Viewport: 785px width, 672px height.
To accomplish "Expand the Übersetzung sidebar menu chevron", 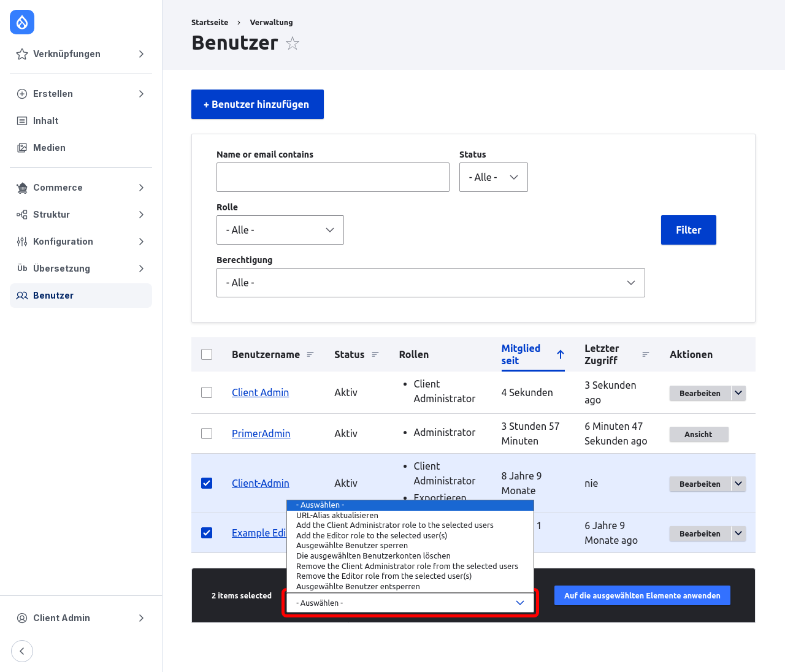I will coord(141,269).
